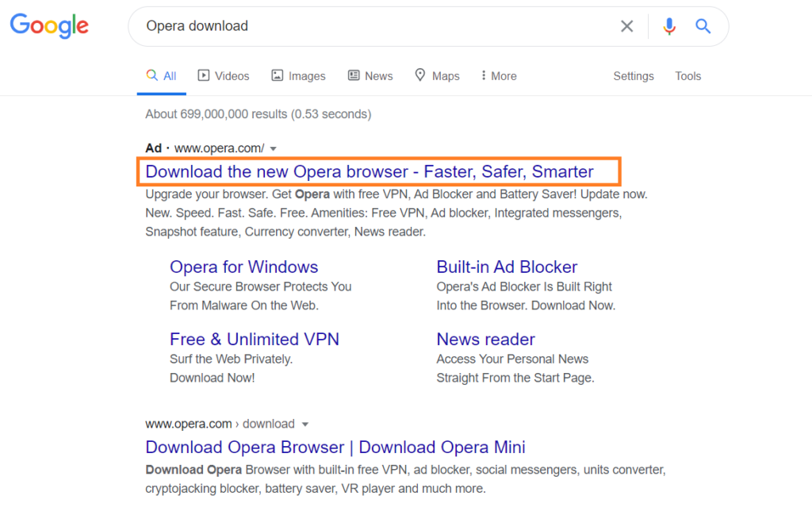Click the ad URL text "www.opera.com/"
Screen dimensions: 812x515
tap(219, 148)
